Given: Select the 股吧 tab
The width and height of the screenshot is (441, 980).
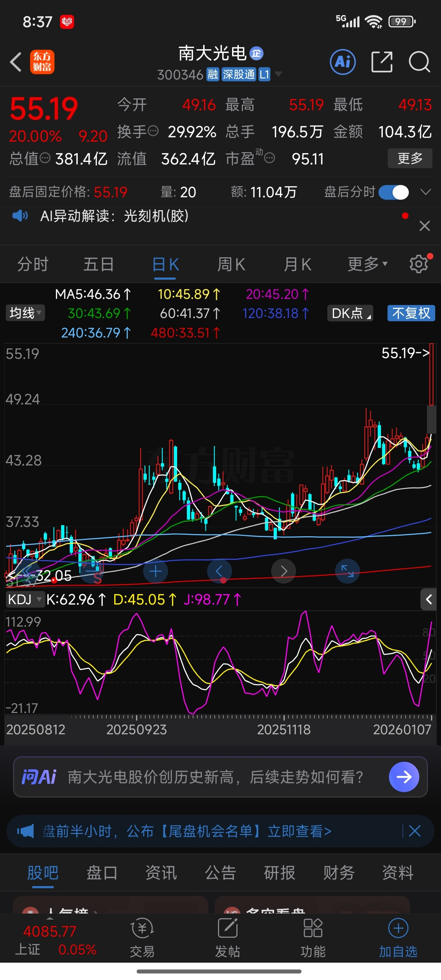Looking at the screenshot, I should point(43,873).
